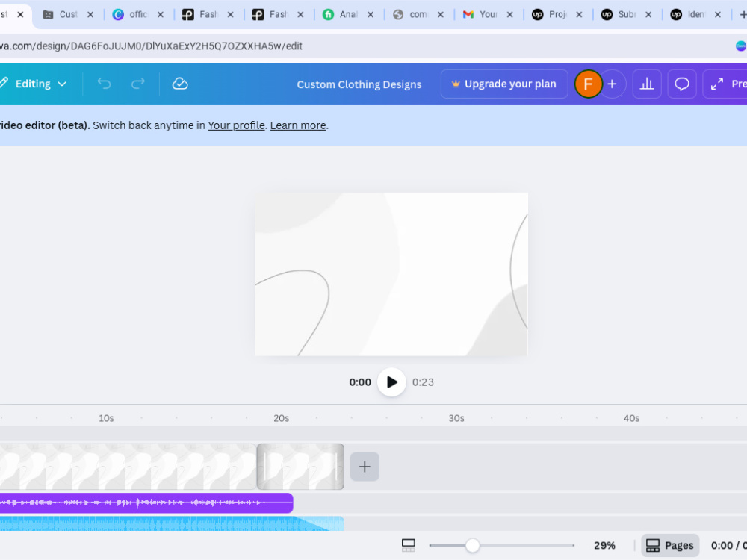
Task: Click the Canva extension icon in address bar
Action: [741, 46]
